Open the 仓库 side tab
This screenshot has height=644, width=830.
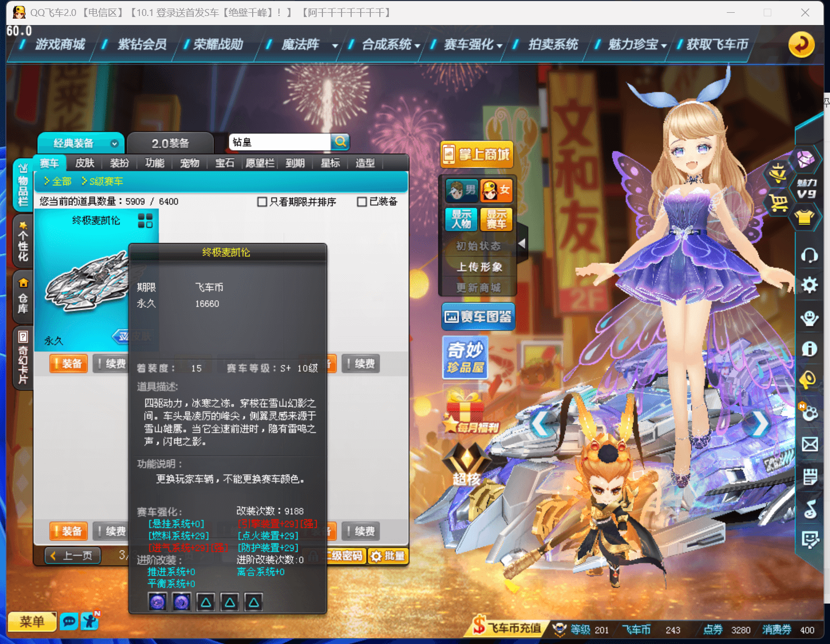click(23, 296)
